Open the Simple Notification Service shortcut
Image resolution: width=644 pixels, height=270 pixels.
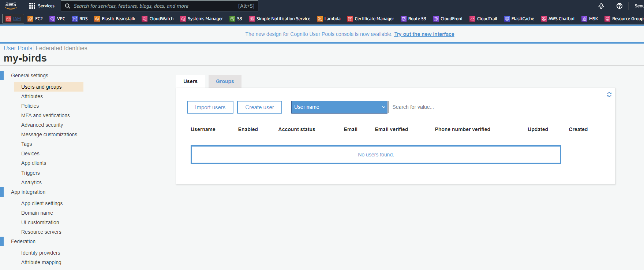(x=280, y=19)
